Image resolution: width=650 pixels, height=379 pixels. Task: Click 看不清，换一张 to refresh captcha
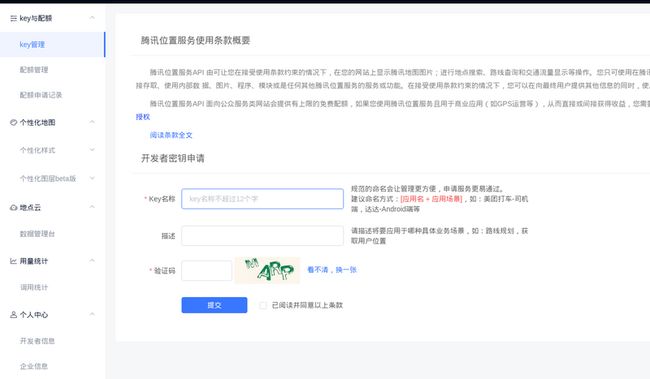[332, 270]
